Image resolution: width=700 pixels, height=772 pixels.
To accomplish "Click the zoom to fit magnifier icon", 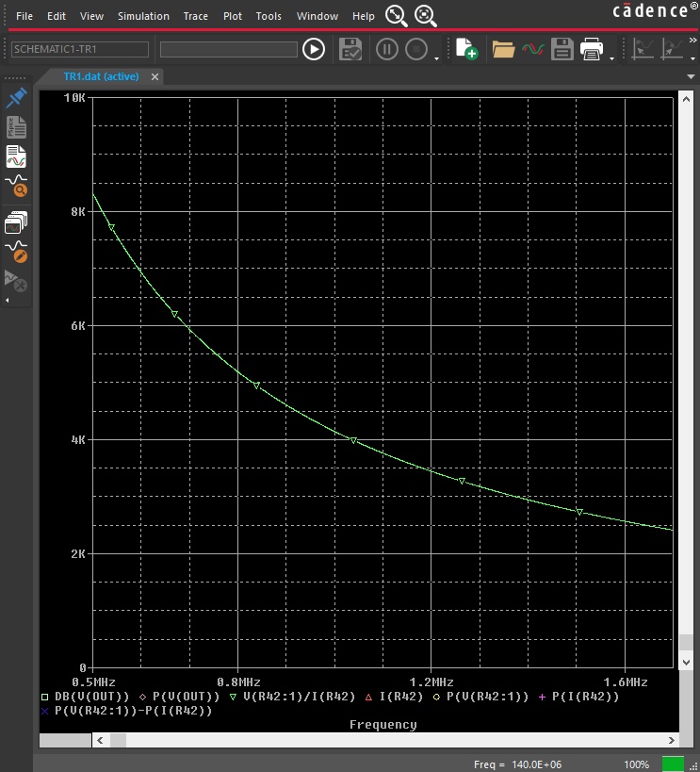I will point(397,16).
